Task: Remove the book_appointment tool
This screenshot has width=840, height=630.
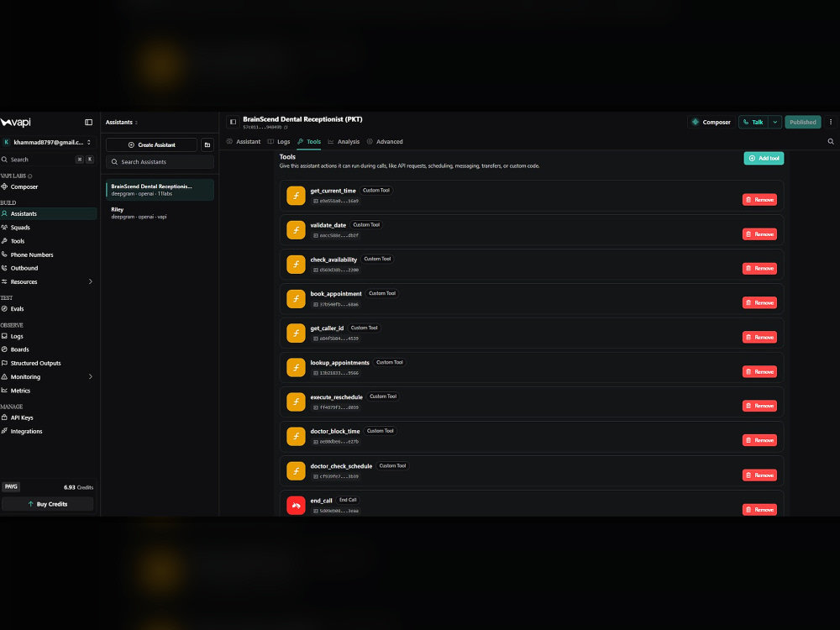Action: pyautogui.click(x=759, y=302)
